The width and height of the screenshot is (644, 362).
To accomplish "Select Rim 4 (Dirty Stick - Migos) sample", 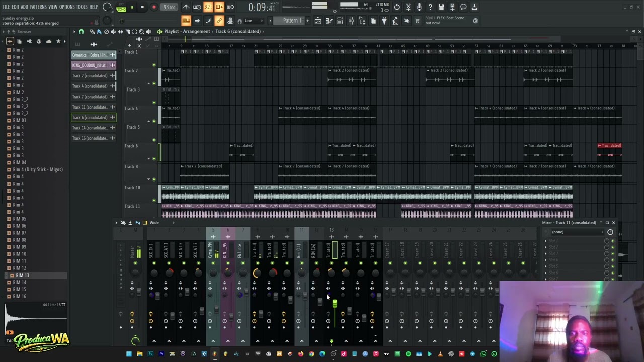I will point(38,169).
